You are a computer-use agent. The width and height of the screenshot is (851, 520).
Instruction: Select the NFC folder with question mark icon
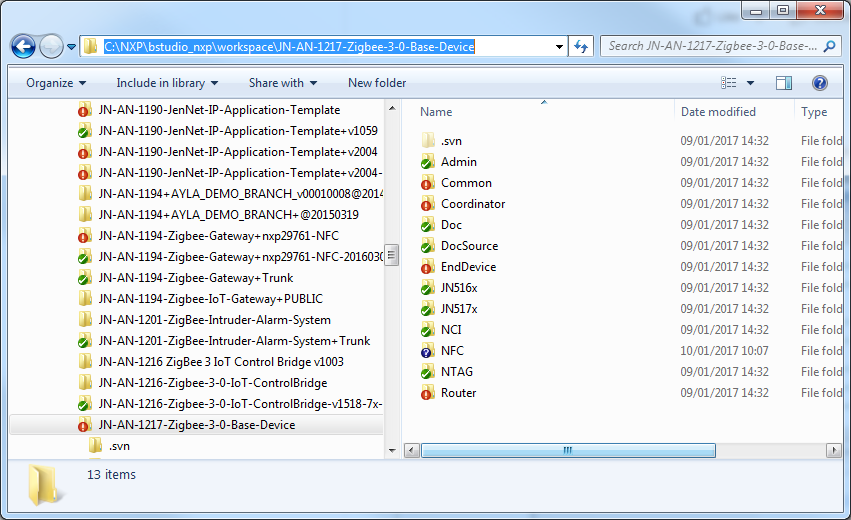pyautogui.click(x=428, y=351)
